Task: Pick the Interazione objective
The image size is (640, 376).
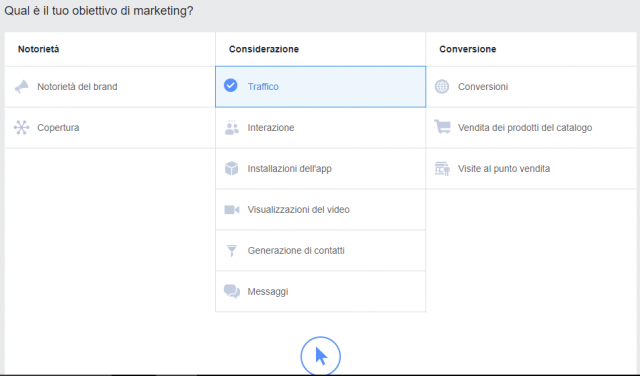Action: click(x=271, y=127)
